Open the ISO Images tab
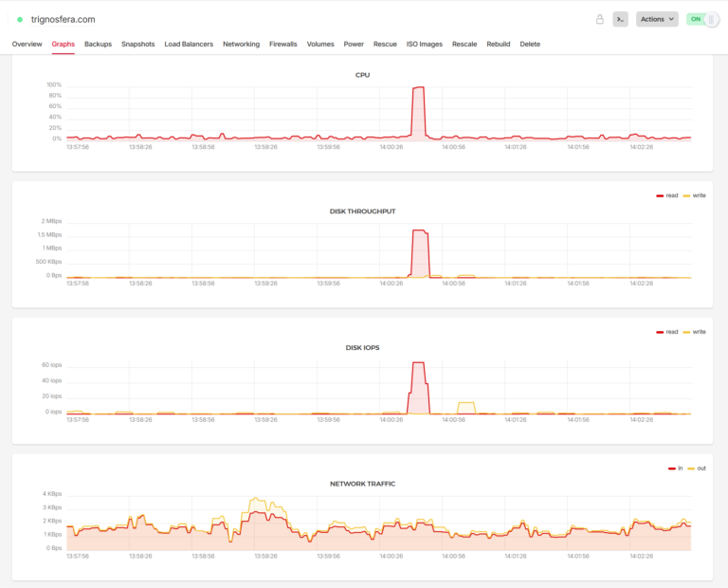728x588 pixels. [x=425, y=44]
